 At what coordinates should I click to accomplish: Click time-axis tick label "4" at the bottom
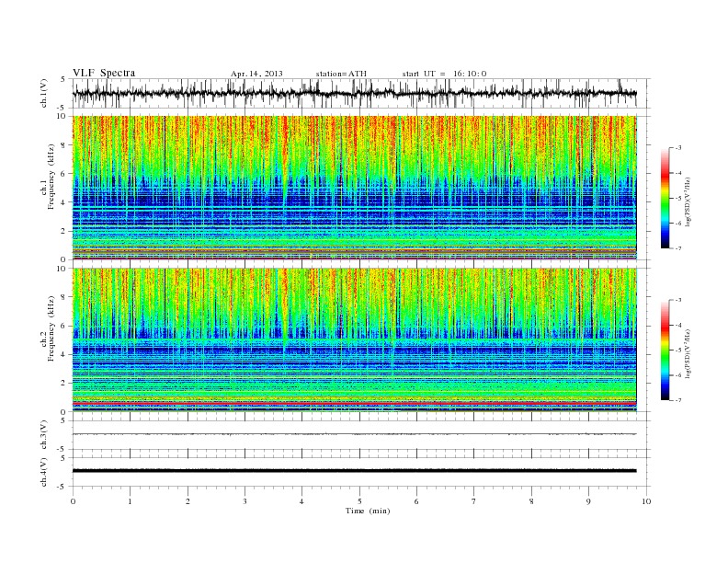tap(301, 501)
